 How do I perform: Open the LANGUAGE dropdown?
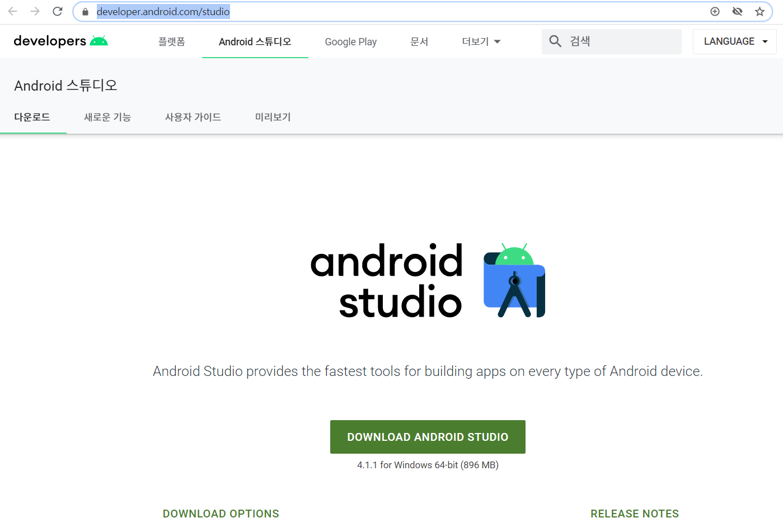coord(734,41)
